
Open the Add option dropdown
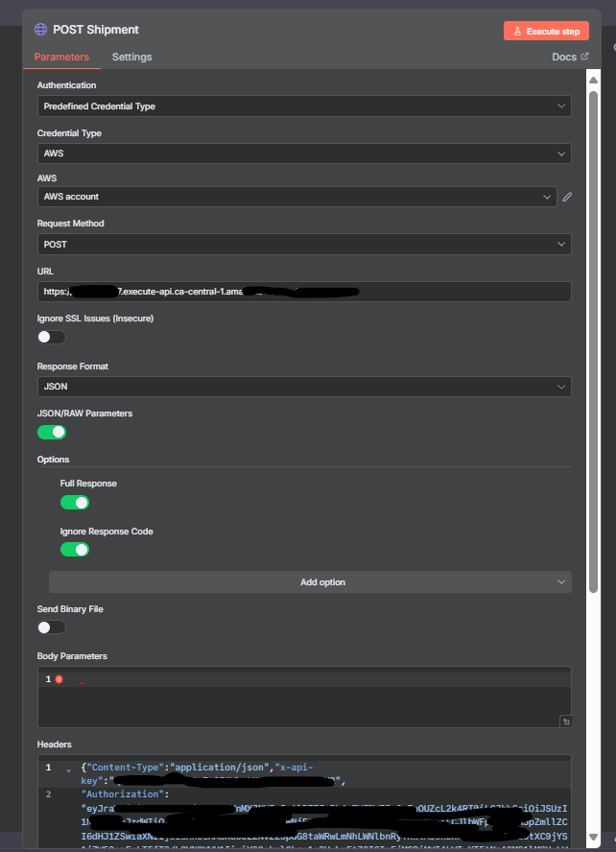[310, 582]
